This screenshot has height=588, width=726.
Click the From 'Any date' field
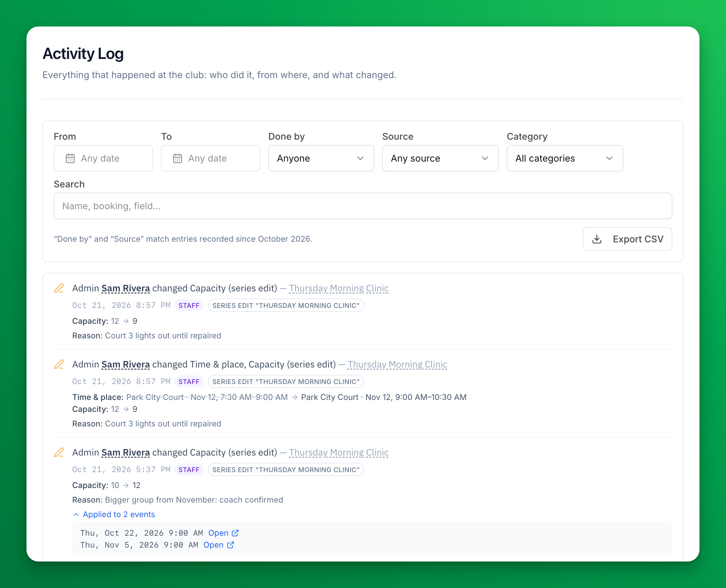pos(103,158)
